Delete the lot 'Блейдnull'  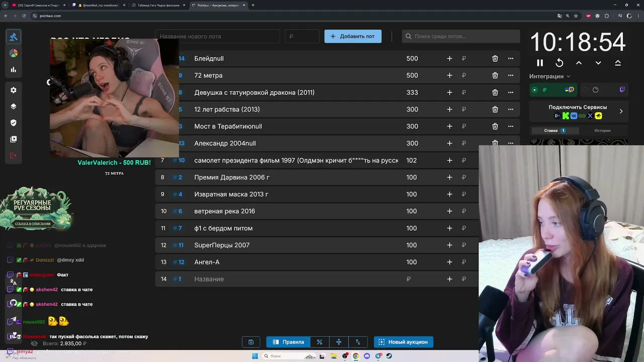(495, 58)
